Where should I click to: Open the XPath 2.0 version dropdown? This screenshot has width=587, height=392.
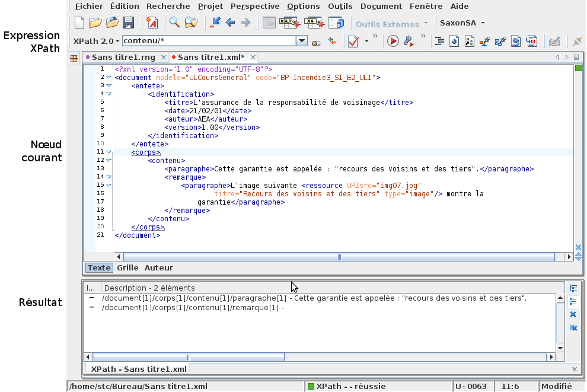click(x=96, y=42)
